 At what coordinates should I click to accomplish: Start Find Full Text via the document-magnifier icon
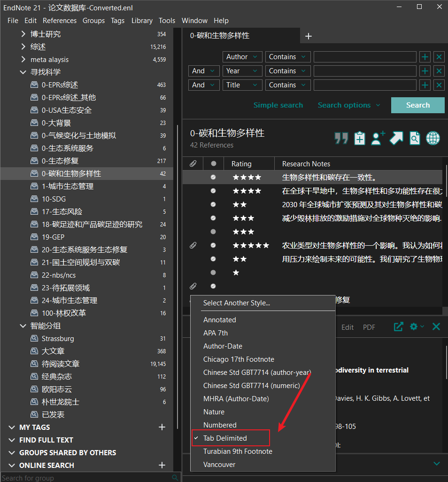414,138
